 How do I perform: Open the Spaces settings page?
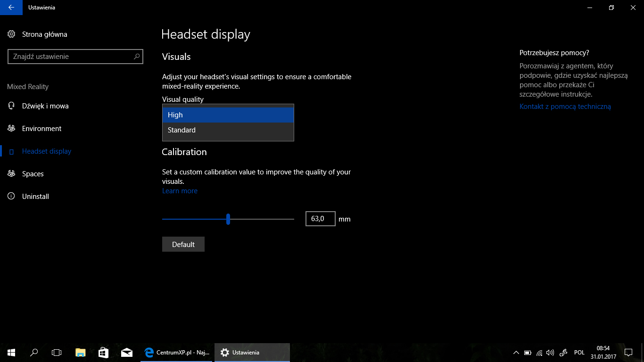33,174
